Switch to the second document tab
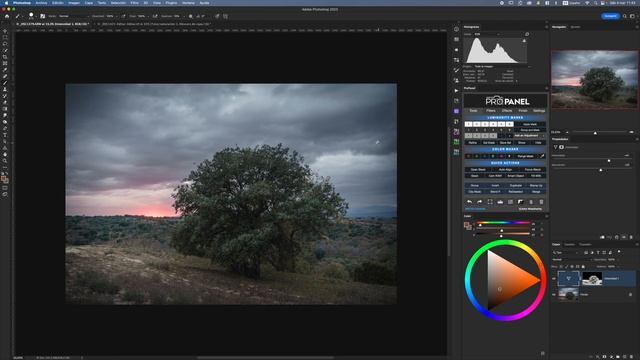The image size is (640, 360). click(155, 24)
